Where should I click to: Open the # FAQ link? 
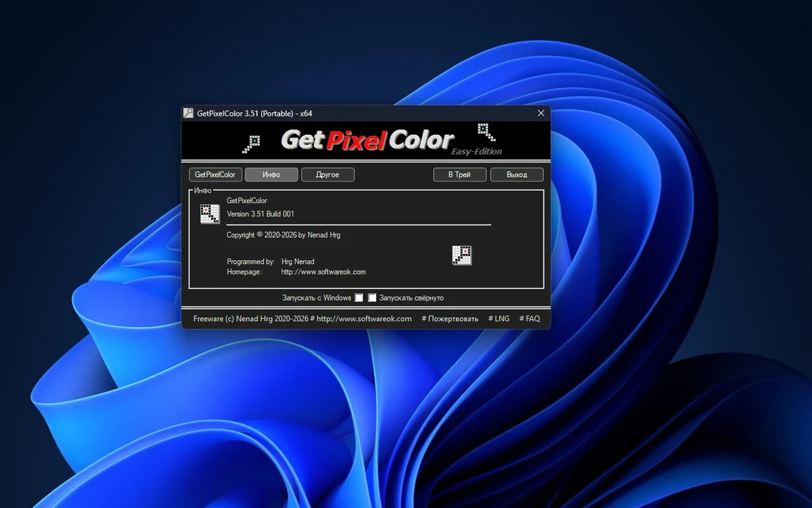tap(530, 318)
